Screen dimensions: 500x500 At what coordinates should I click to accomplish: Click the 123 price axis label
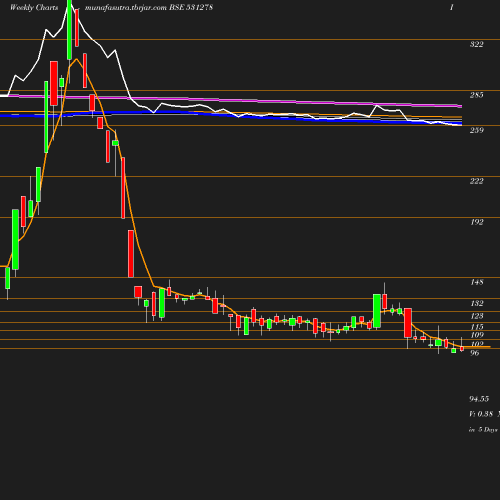click(x=477, y=316)
